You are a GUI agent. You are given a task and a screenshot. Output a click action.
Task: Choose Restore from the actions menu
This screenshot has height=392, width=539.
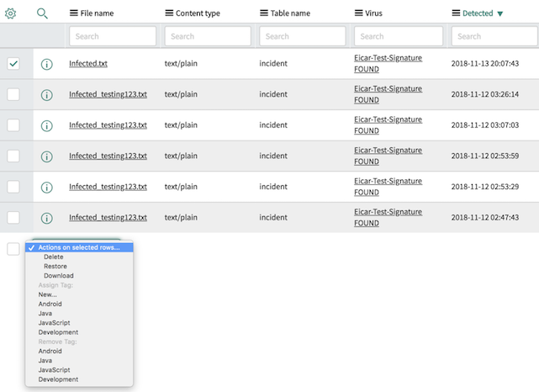pyautogui.click(x=55, y=267)
